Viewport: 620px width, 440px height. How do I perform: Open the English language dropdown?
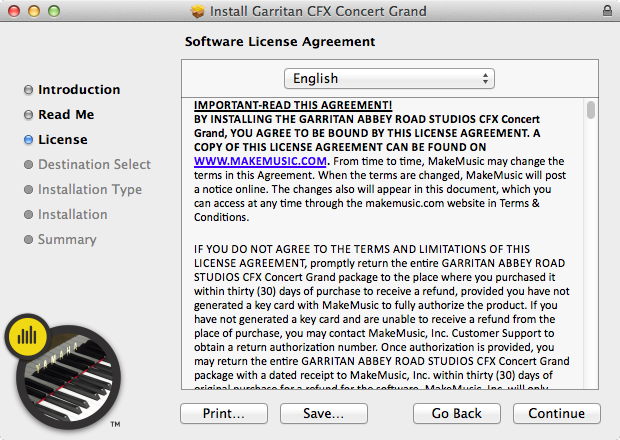389,78
